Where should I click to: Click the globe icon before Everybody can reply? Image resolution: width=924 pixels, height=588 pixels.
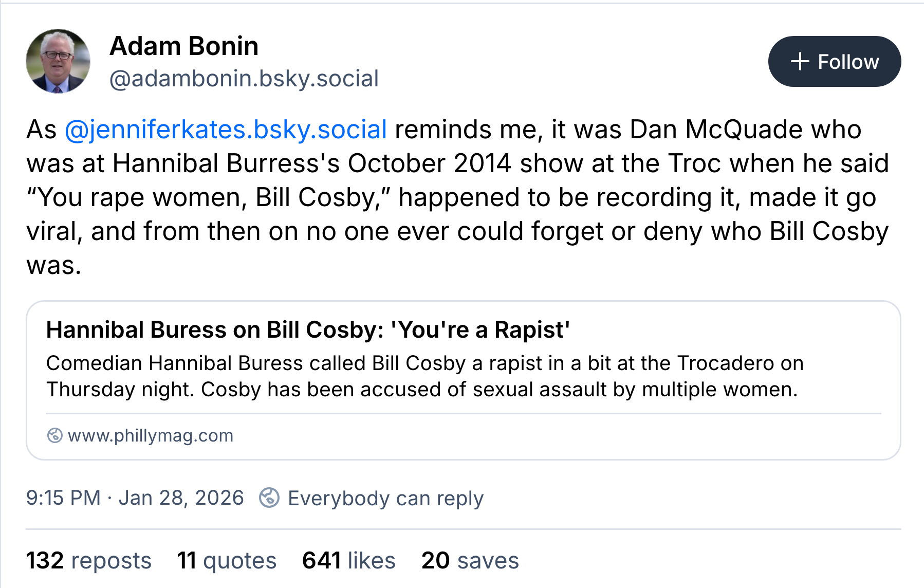tap(269, 498)
